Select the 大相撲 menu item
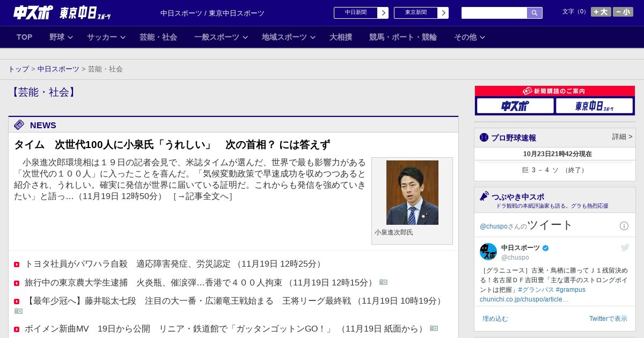Image resolution: width=644 pixels, height=338 pixels. (x=341, y=37)
